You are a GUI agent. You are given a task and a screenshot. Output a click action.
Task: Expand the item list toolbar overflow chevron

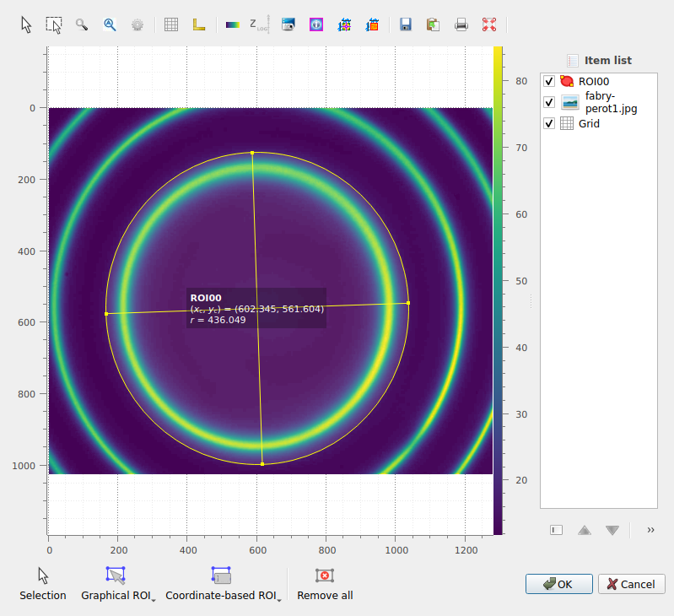pyautogui.click(x=650, y=530)
